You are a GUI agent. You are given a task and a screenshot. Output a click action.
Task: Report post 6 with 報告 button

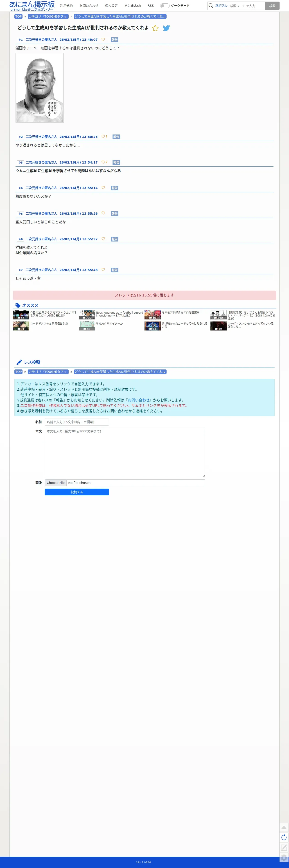(x=115, y=239)
